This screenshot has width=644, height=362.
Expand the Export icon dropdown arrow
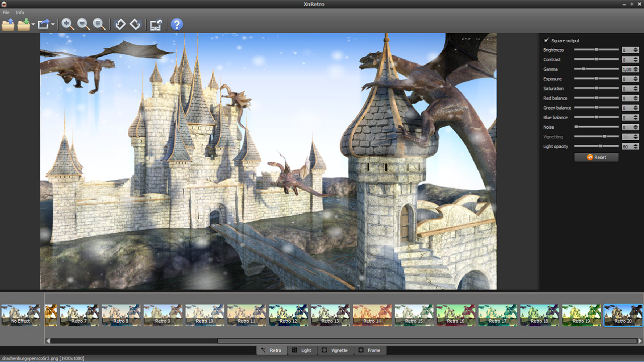coord(53,25)
